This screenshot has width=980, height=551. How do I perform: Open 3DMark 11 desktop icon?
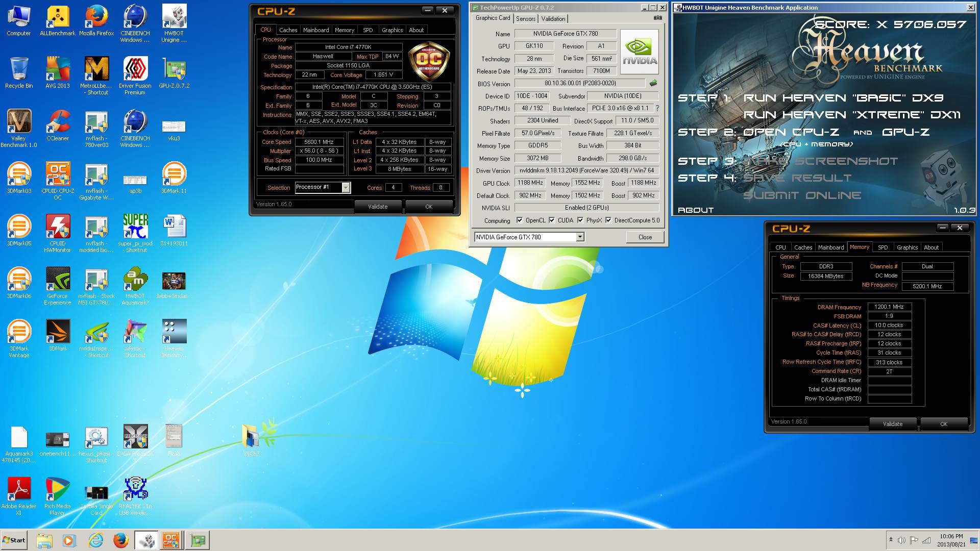(x=174, y=178)
